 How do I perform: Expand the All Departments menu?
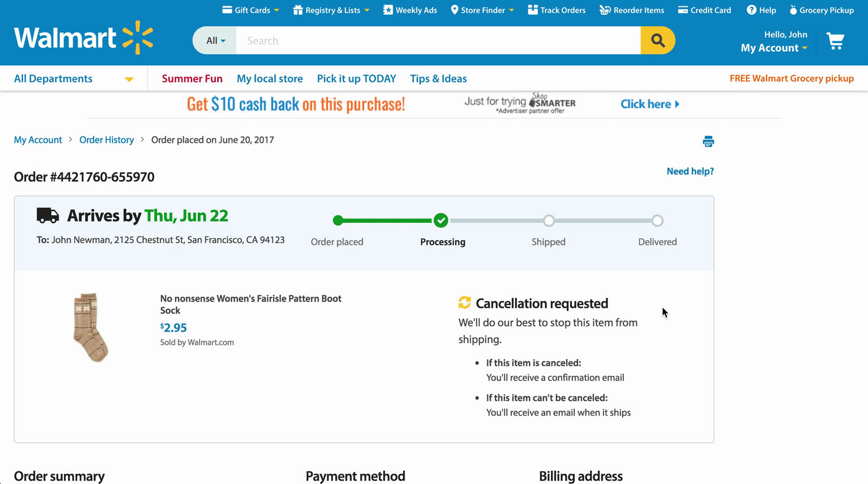(73, 79)
